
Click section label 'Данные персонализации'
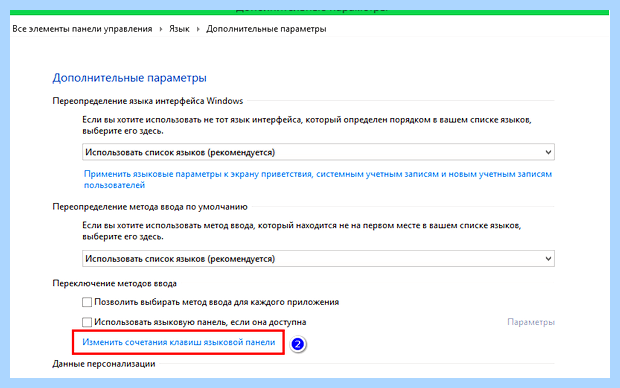tap(104, 364)
